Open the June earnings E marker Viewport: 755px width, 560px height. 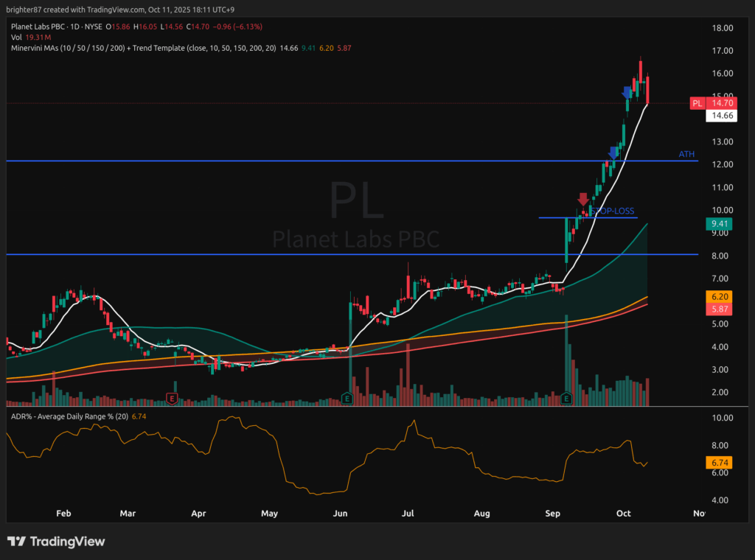[347, 399]
